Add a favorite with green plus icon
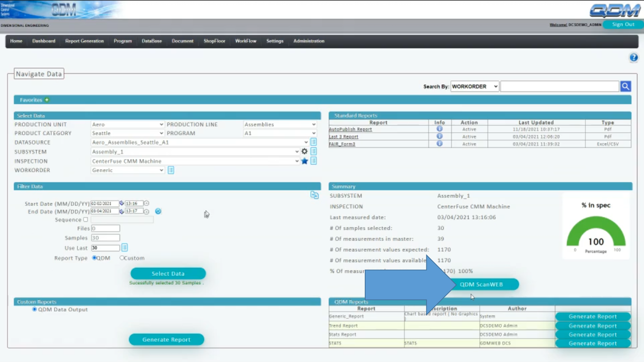644x362 pixels. [x=47, y=100]
